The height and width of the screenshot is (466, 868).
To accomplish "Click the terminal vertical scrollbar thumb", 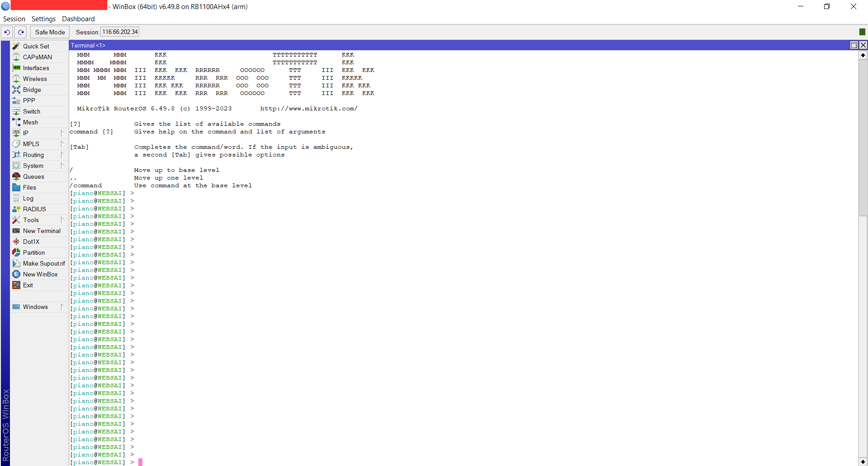I will click(x=863, y=138).
